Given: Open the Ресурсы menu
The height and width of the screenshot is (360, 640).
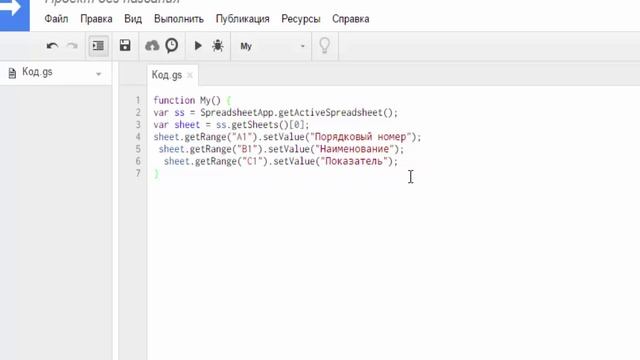Looking at the screenshot, I should pos(301,19).
